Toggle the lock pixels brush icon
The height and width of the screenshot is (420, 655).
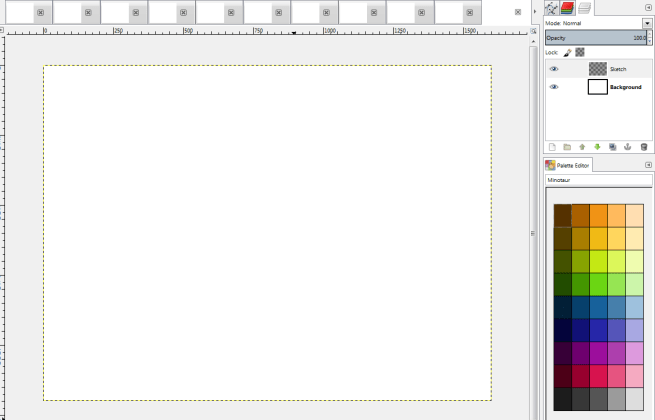click(x=567, y=52)
